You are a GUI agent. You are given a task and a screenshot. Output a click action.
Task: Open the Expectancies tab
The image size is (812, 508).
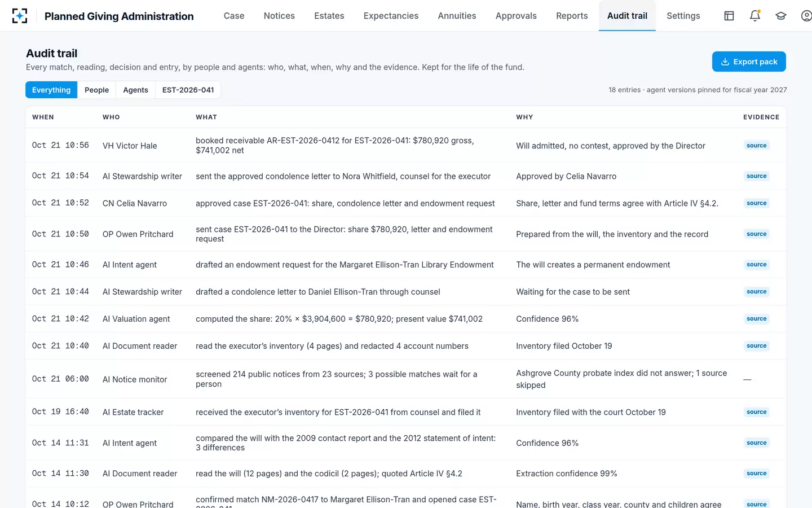391,16
